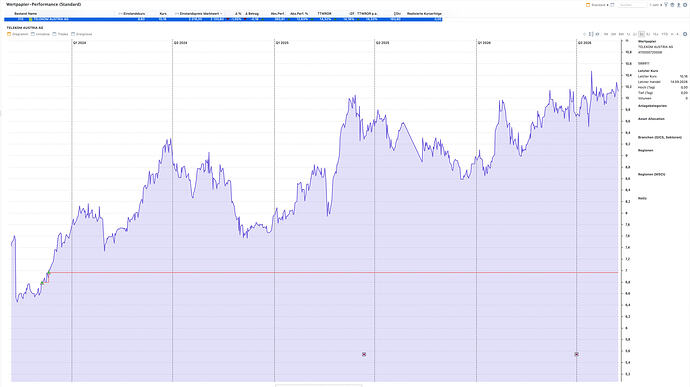The height and width of the screenshot is (387, 690).
Task: Switch to the Trades tab
Action: coord(61,34)
